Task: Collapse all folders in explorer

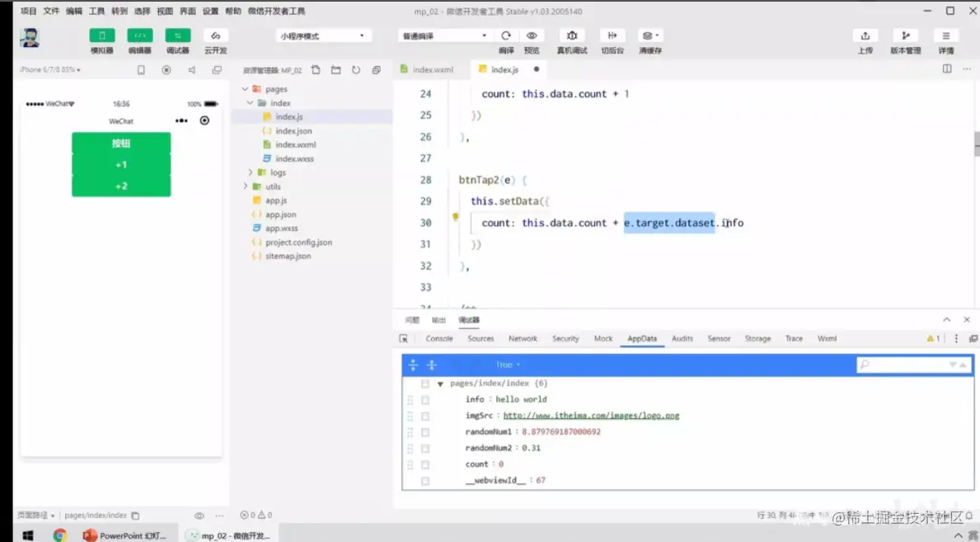Action: [x=376, y=70]
